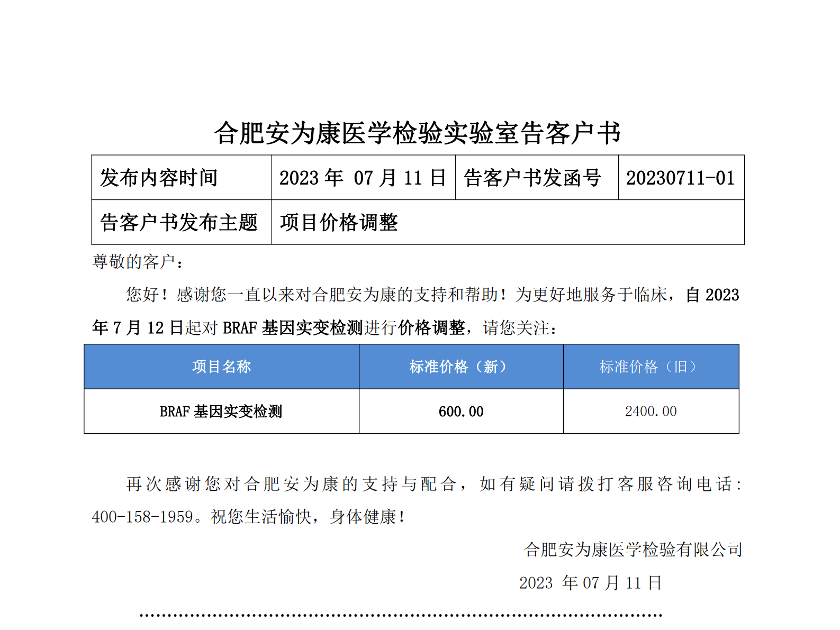
Task: Select the number 20230711-01
Action: pos(681,178)
